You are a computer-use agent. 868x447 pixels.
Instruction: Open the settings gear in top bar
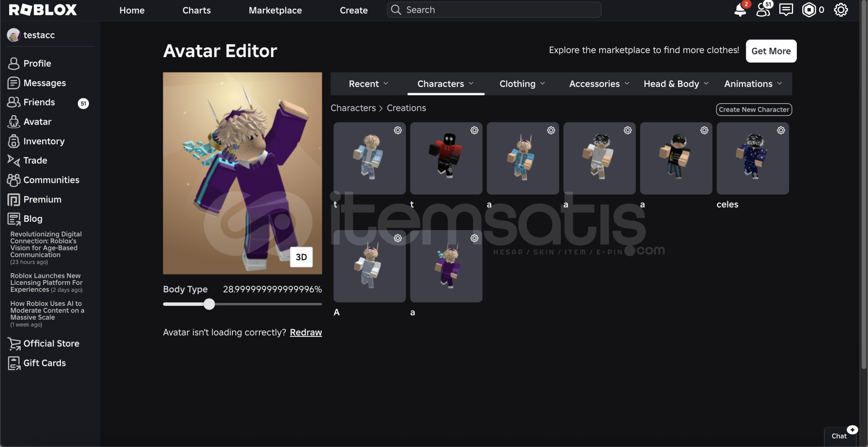click(841, 10)
